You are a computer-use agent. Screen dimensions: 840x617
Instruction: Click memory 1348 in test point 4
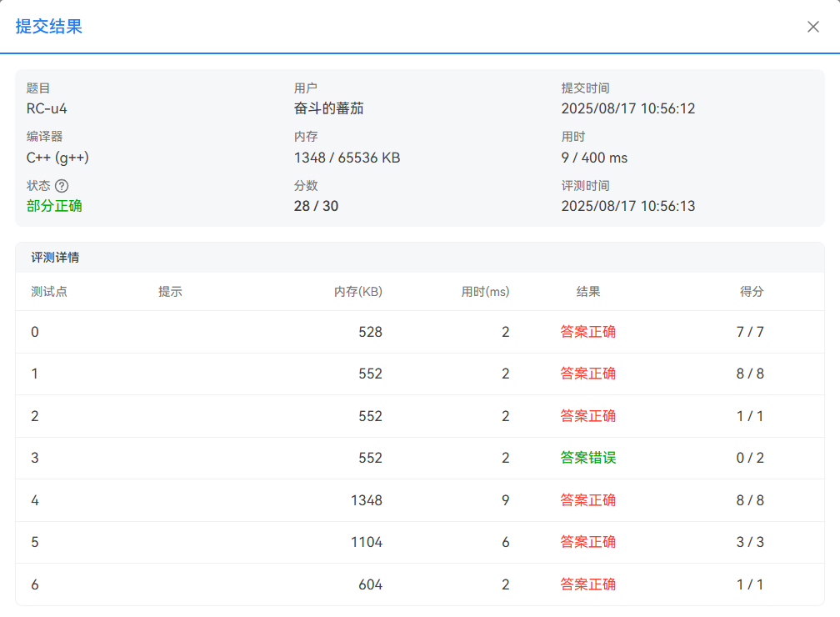(x=367, y=500)
